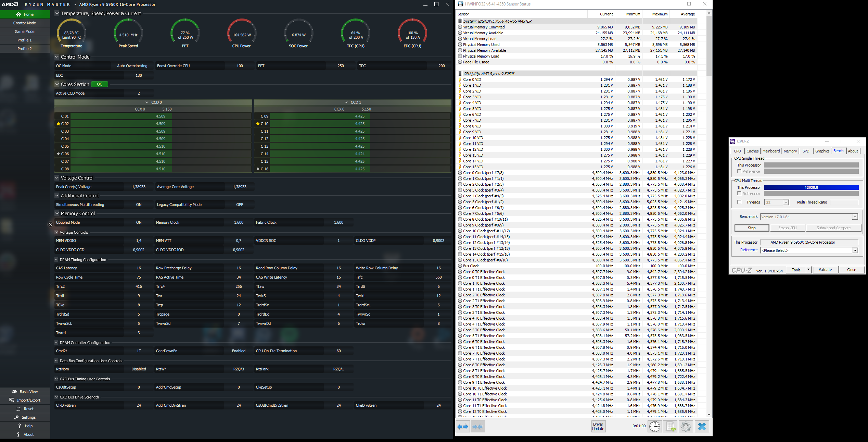Tick the Threads checkbox in CPU-Z
868x442 pixels.
739,202
